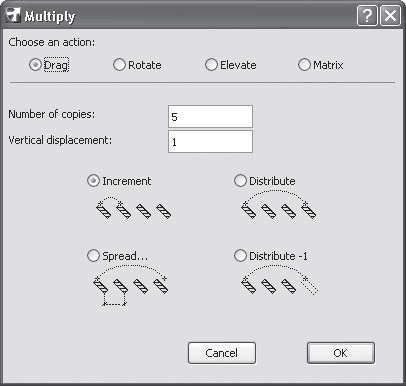The image size is (406, 386).
Task: Click the Cancel button
Action: (222, 353)
